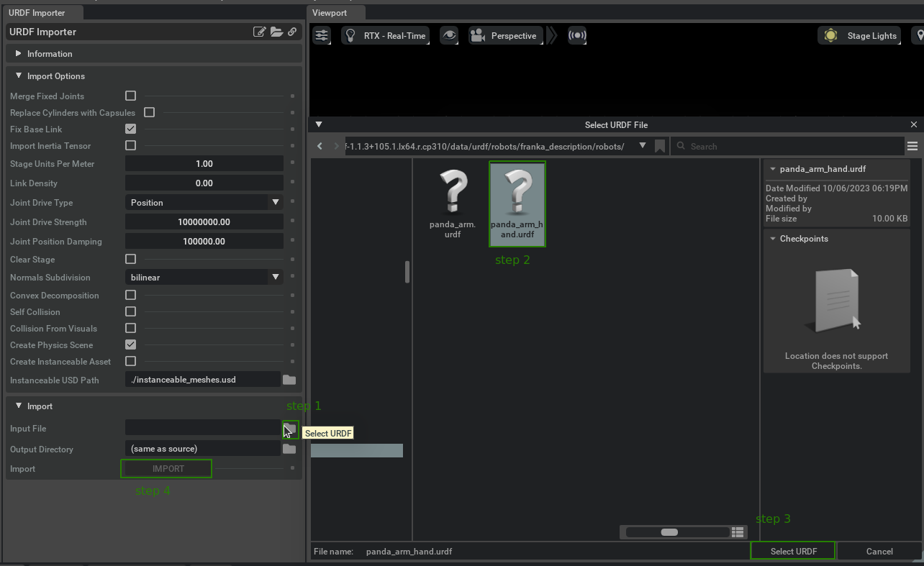Collapse the Select URDF File dialog triangle
Screen dimensions: 924x566
point(319,124)
